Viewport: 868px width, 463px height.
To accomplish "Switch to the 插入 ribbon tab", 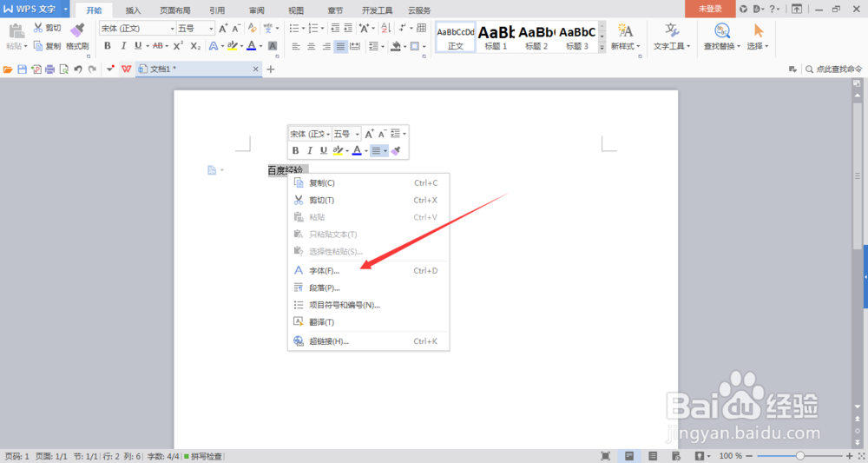I will tap(134, 10).
